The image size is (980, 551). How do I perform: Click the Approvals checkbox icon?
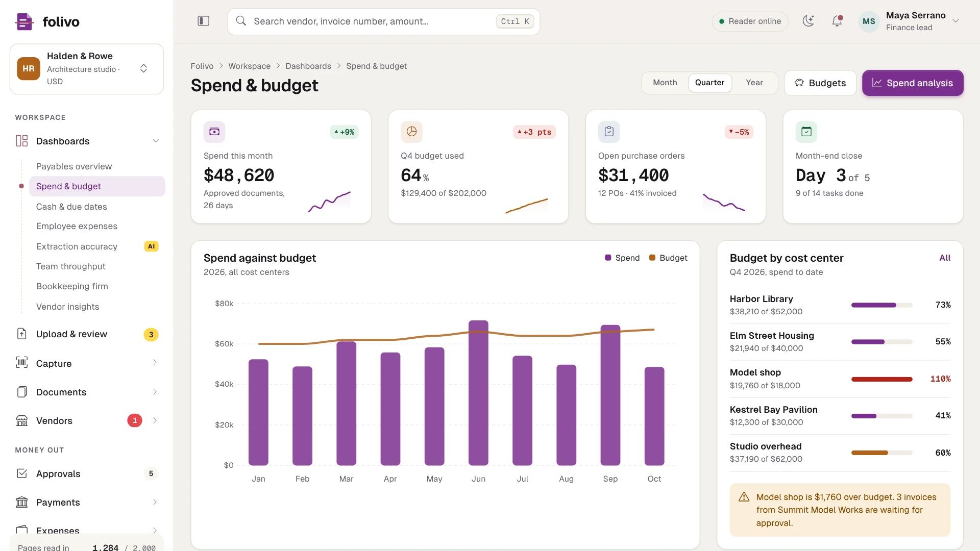21,473
